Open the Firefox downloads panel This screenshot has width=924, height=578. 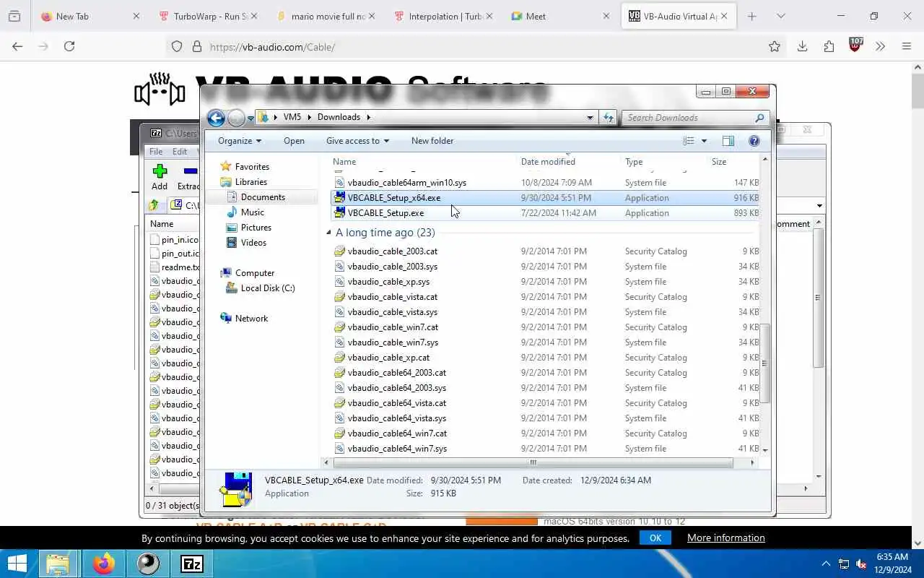tap(802, 46)
